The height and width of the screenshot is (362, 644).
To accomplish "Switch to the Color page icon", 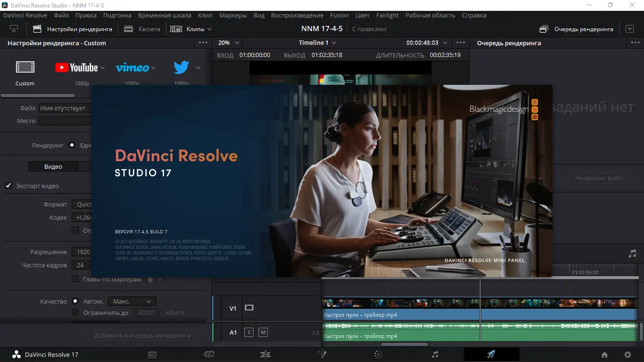I will (378, 354).
